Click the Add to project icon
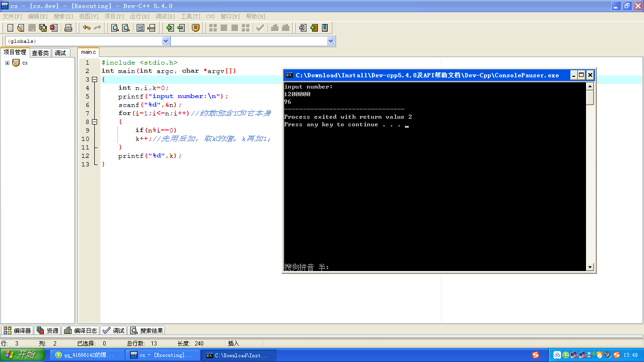The image size is (644, 362). click(170, 28)
